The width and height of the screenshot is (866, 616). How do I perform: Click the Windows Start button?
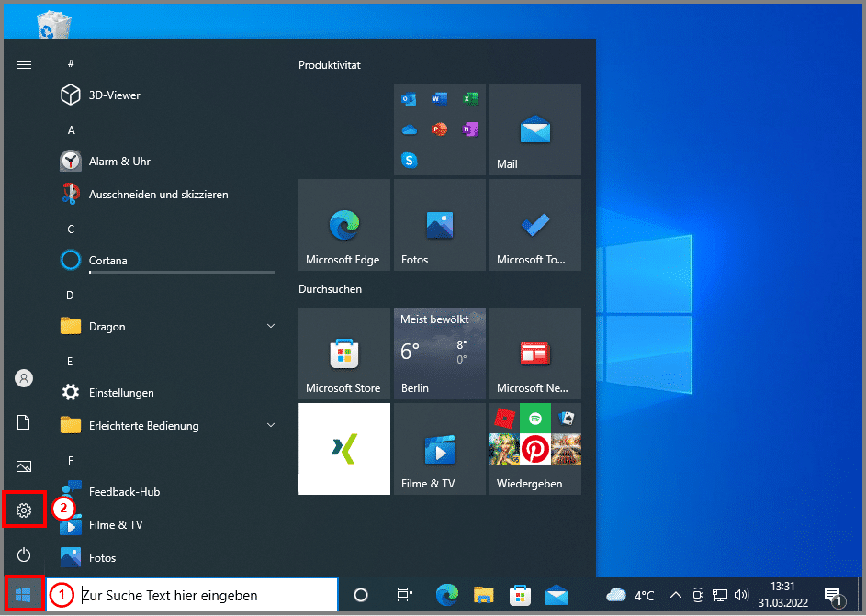(x=24, y=595)
